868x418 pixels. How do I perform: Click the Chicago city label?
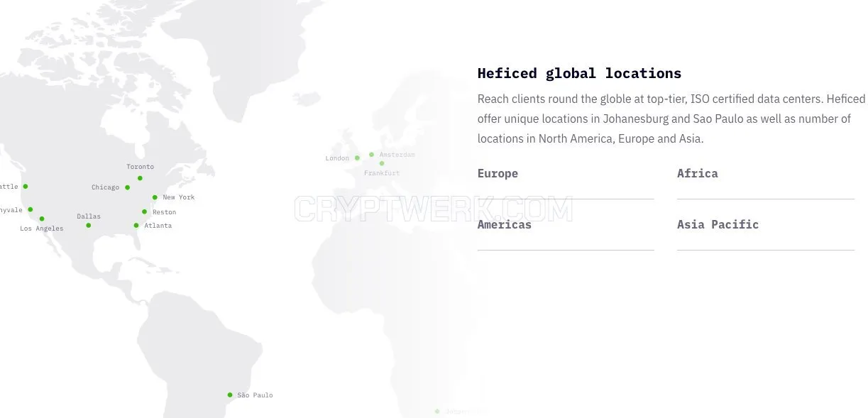point(105,187)
